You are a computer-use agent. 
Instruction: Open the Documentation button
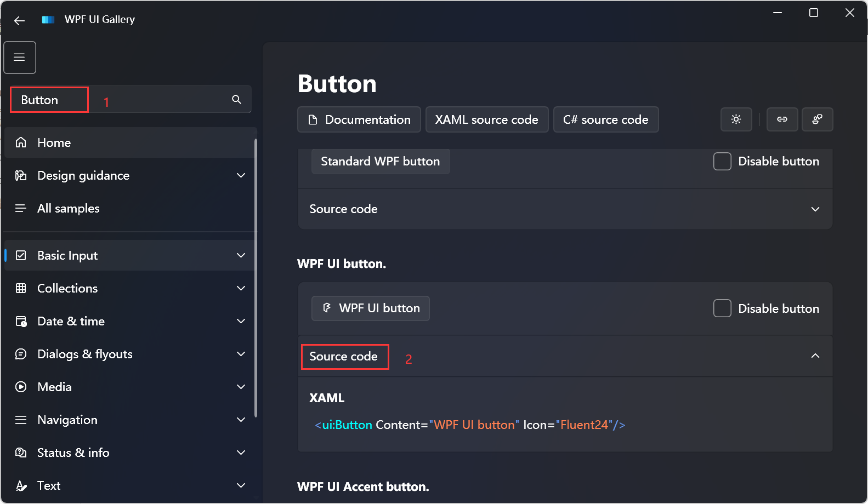coord(359,119)
